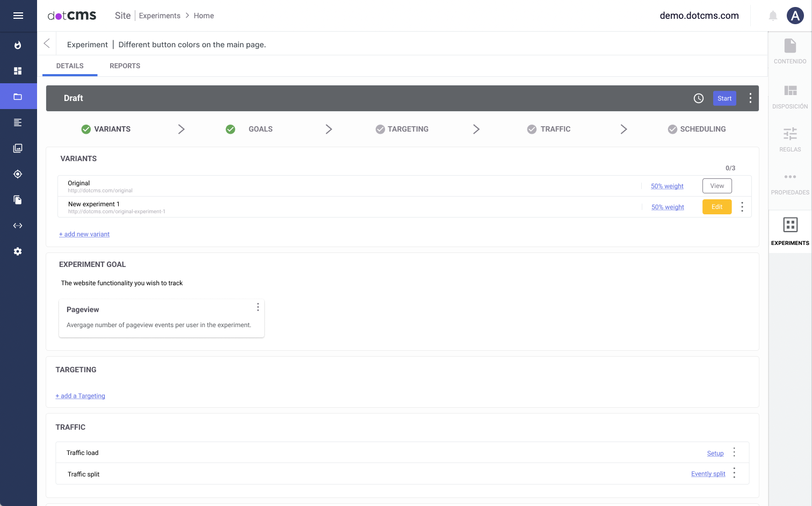This screenshot has width=812, height=506.
Task: Click Traffic load Setup link
Action: pos(715,453)
